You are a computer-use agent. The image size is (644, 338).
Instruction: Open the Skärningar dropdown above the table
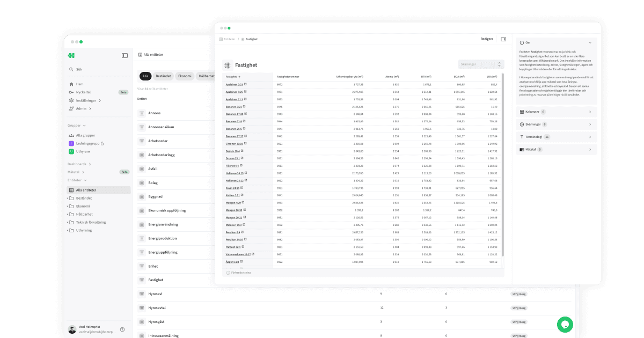tap(481, 64)
